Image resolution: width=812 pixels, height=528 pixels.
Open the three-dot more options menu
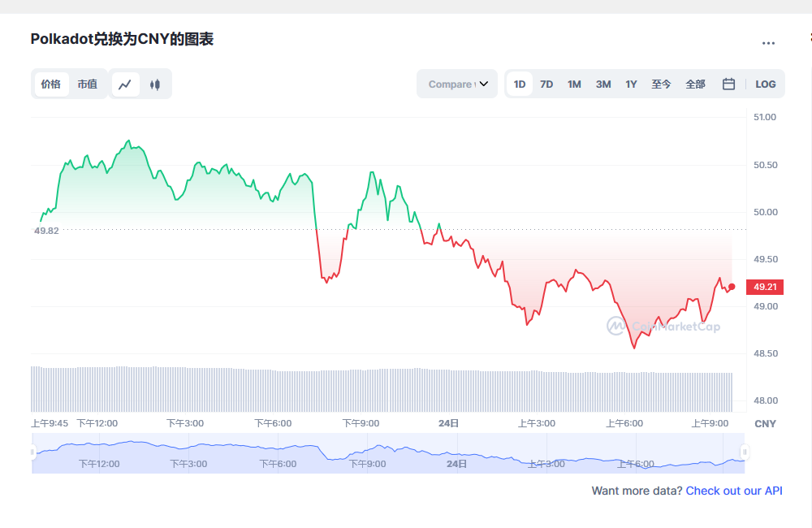[x=768, y=43]
